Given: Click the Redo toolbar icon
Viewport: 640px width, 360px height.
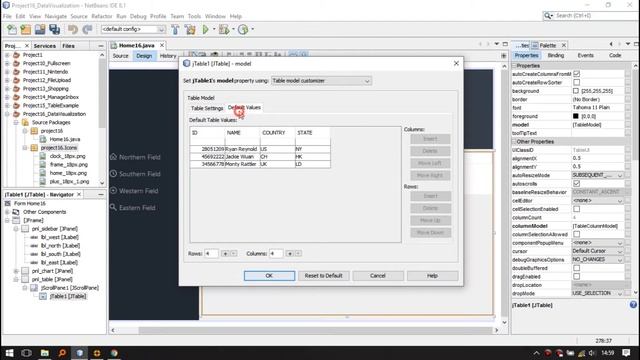Looking at the screenshot, I should point(87,29).
